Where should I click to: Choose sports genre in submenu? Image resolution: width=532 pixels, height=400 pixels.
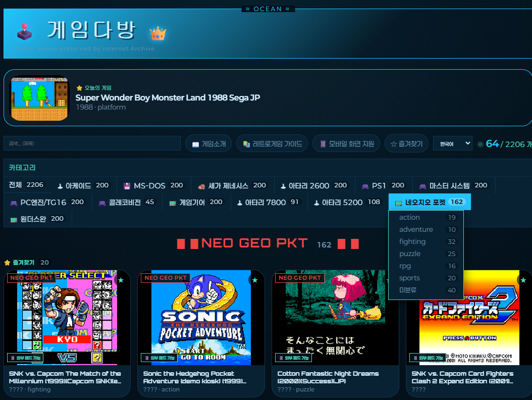pos(426,278)
